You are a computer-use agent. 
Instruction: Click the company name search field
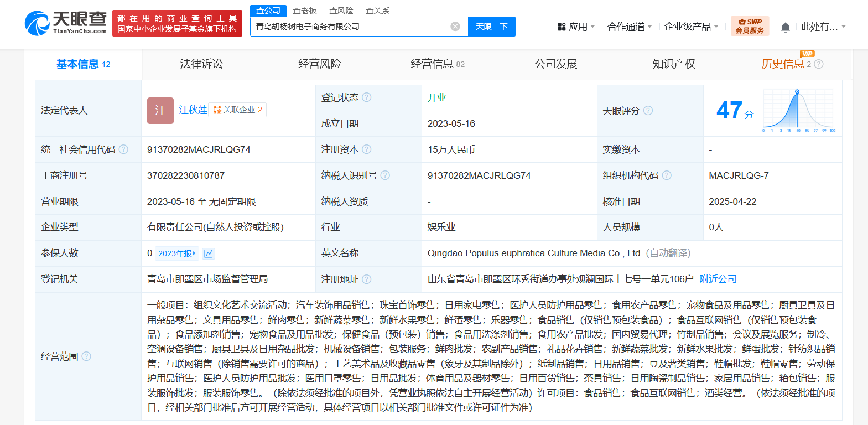tap(350, 27)
